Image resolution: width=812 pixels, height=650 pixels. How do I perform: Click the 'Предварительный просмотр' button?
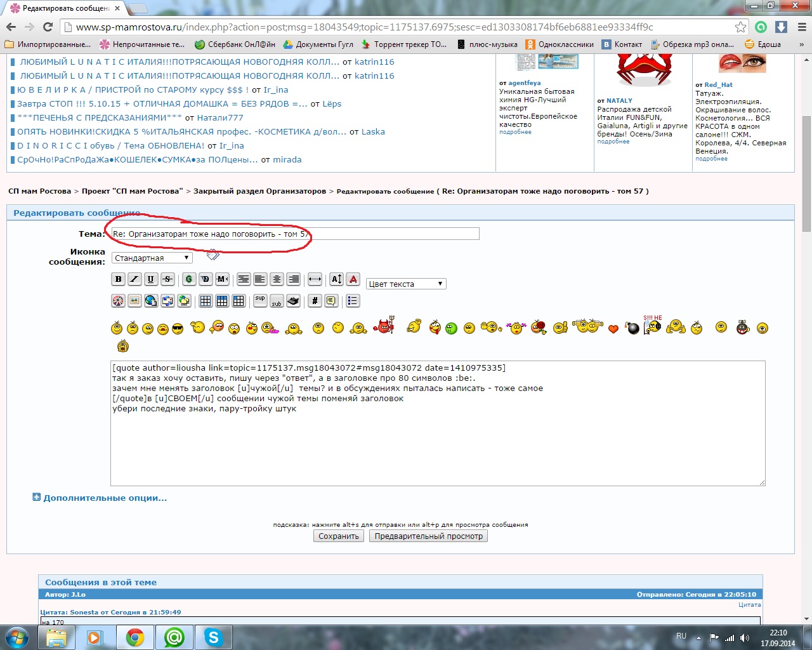(x=428, y=536)
